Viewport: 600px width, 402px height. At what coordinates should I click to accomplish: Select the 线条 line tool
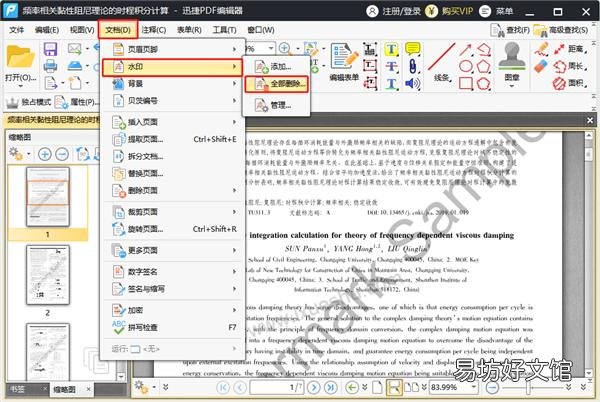pos(442,62)
